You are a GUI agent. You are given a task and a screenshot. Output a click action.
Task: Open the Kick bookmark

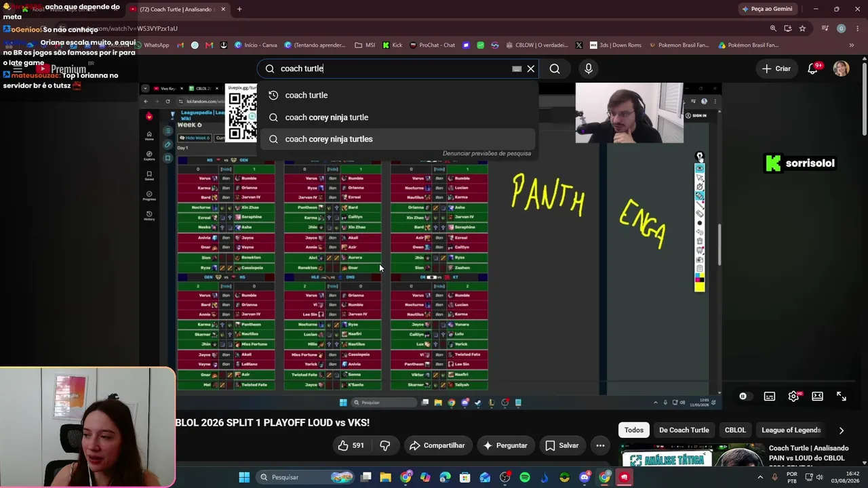pos(393,45)
